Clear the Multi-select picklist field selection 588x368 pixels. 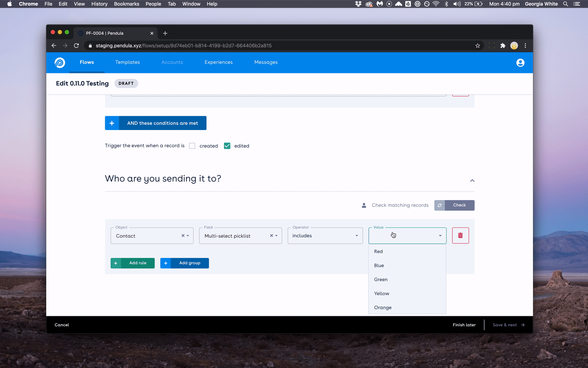271,236
